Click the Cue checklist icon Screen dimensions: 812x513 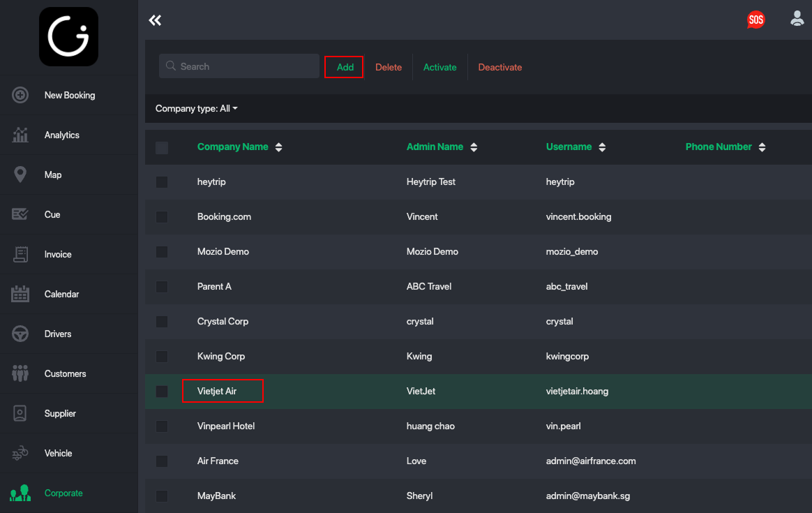click(20, 214)
